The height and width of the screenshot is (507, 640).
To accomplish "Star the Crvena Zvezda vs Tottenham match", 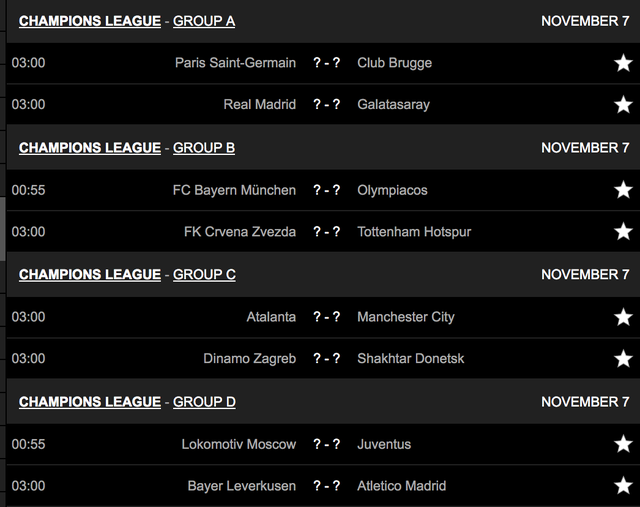I will coord(623,232).
